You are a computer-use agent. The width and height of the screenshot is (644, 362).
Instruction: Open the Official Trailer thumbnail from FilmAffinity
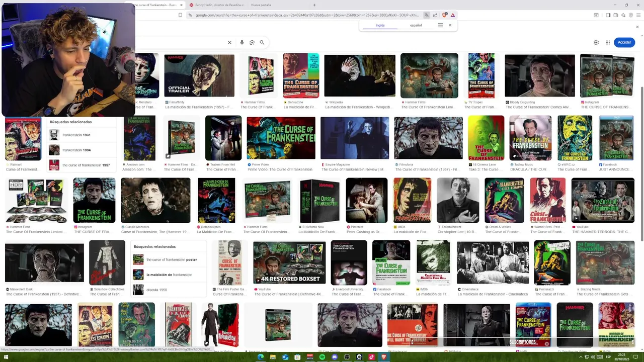[x=199, y=75]
